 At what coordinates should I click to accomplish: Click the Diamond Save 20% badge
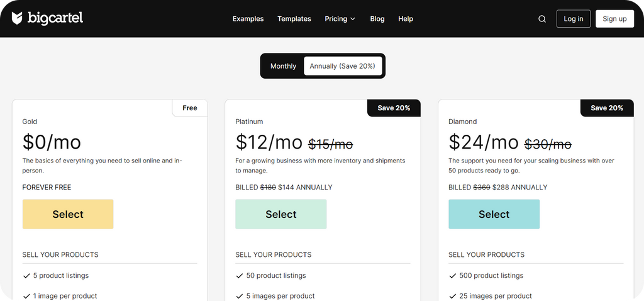[x=607, y=108]
